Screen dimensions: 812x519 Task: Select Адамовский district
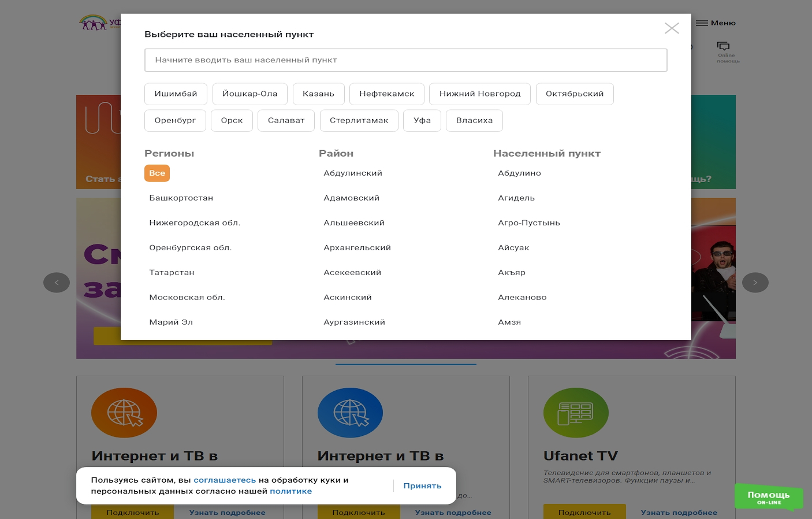tap(352, 198)
